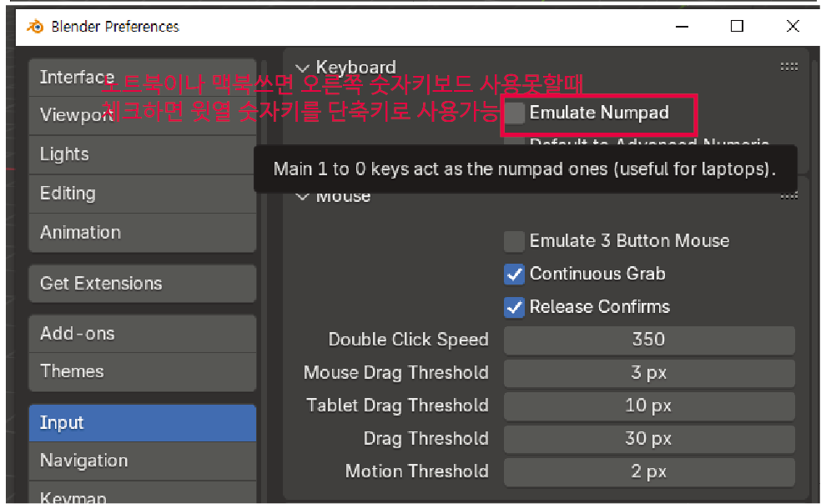The image size is (821, 504).
Task: Open the Interface preferences tab
Action: [143, 78]
